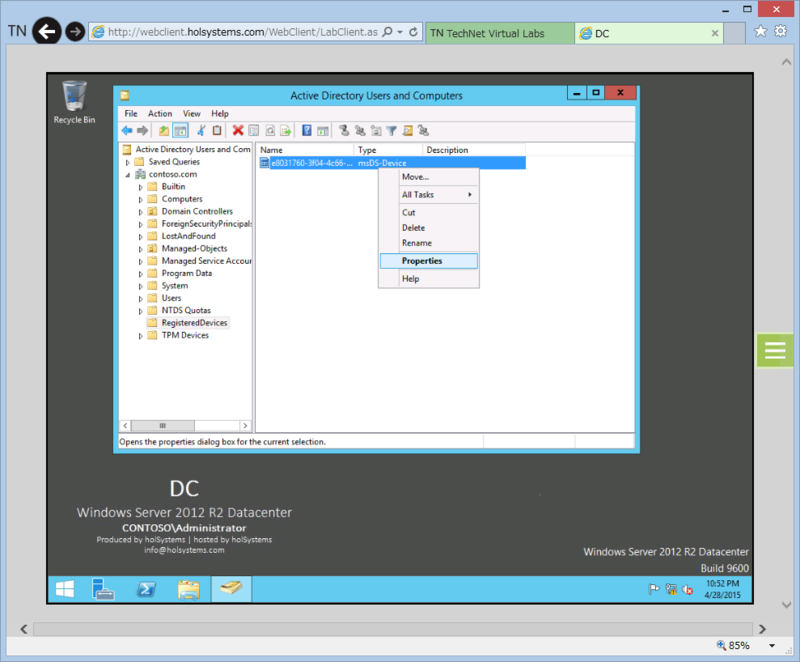The width and height of the screenshot is (800, 662).
Task: Click the Export List toolbar icon
Action: (286, 131)
